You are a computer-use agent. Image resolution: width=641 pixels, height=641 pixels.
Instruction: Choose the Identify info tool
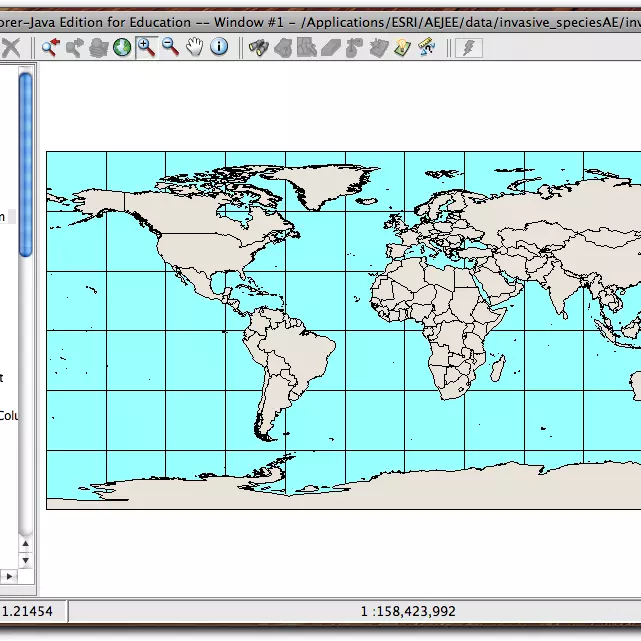coord(219,47)
